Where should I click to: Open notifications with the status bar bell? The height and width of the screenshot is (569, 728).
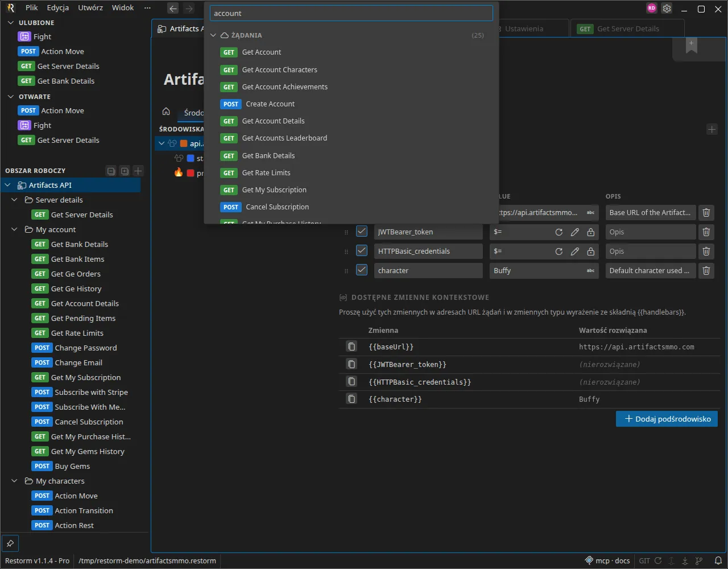click(719, 560)
